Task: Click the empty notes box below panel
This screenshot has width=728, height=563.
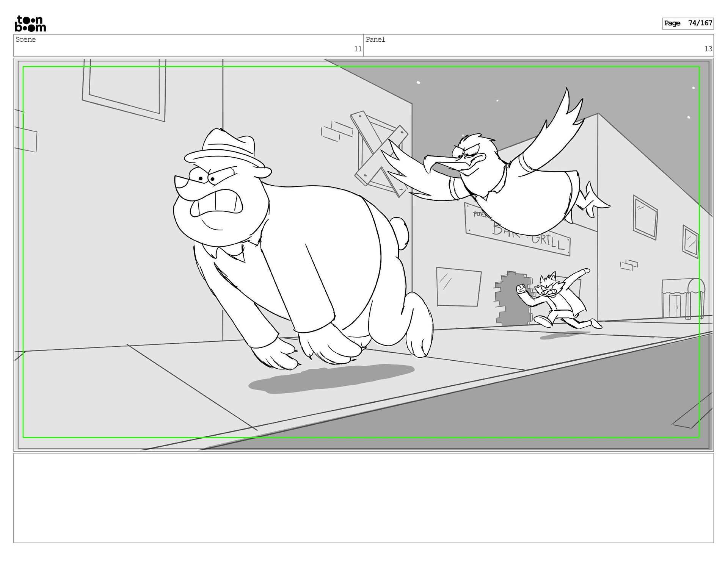Action: (363, 498)
